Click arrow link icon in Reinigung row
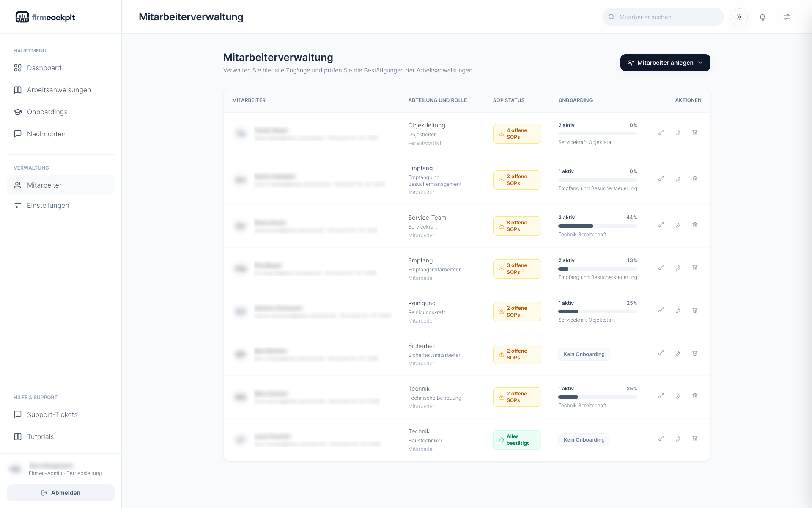The height and width of the screenshot is (508, 812). 661,310
